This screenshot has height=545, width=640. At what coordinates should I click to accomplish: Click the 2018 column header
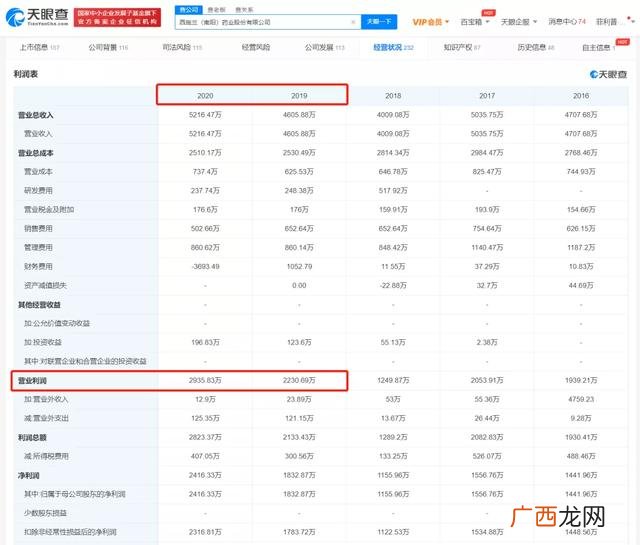click(393, 96)
